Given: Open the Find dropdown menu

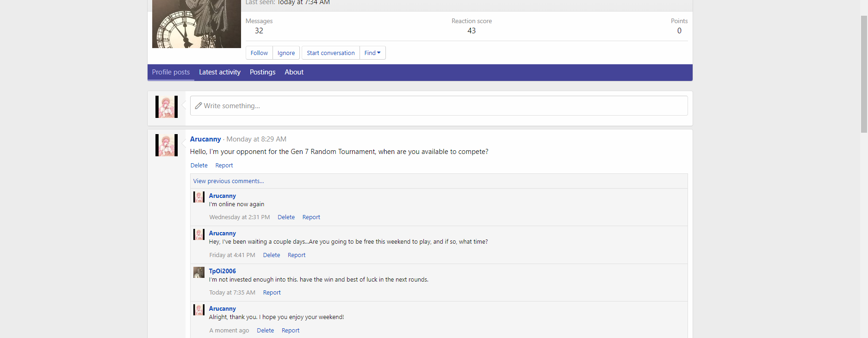Looking at the screenshot, I should 372,53.
